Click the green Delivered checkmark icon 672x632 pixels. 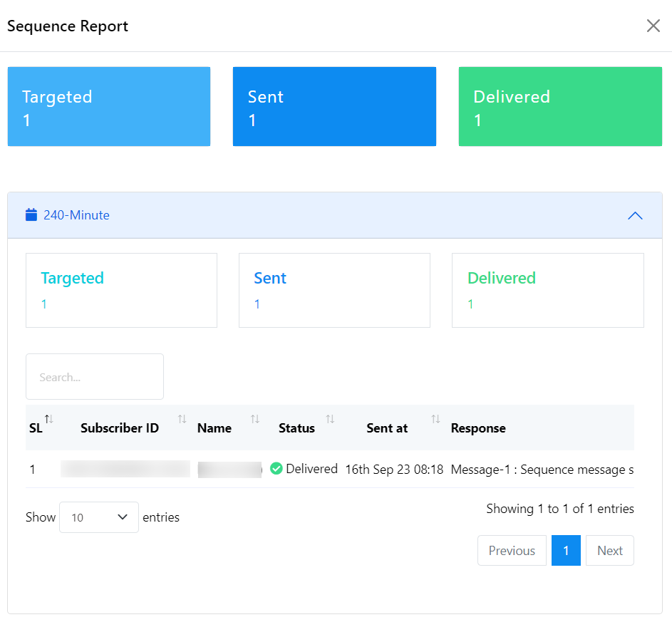[x=276, y=470]
